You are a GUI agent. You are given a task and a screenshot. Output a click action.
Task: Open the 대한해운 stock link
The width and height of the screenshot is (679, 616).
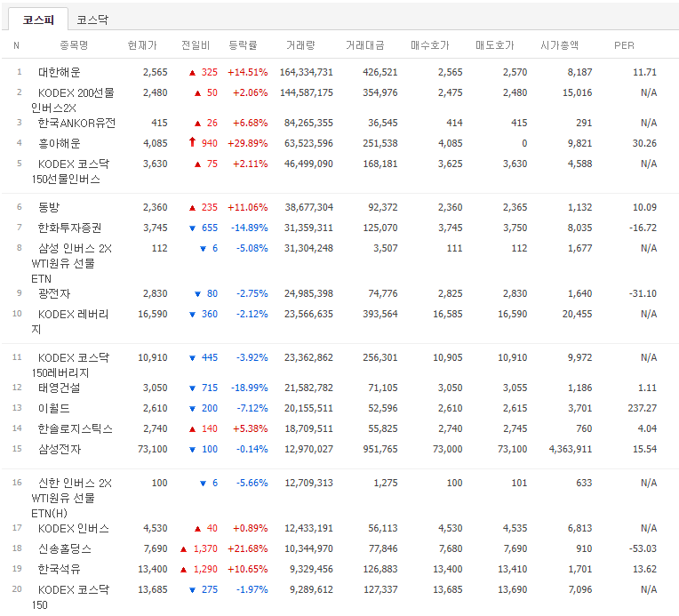[60, 72]
